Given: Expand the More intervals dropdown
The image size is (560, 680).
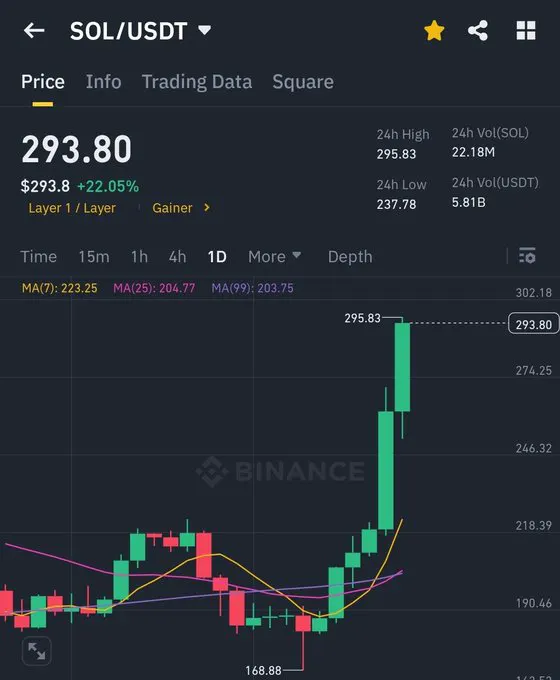Looking at the screenshot, I should point(274,257).
